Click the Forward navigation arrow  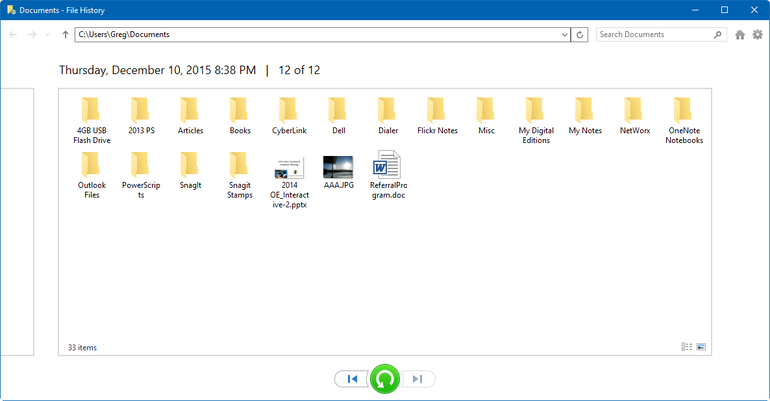32,34
